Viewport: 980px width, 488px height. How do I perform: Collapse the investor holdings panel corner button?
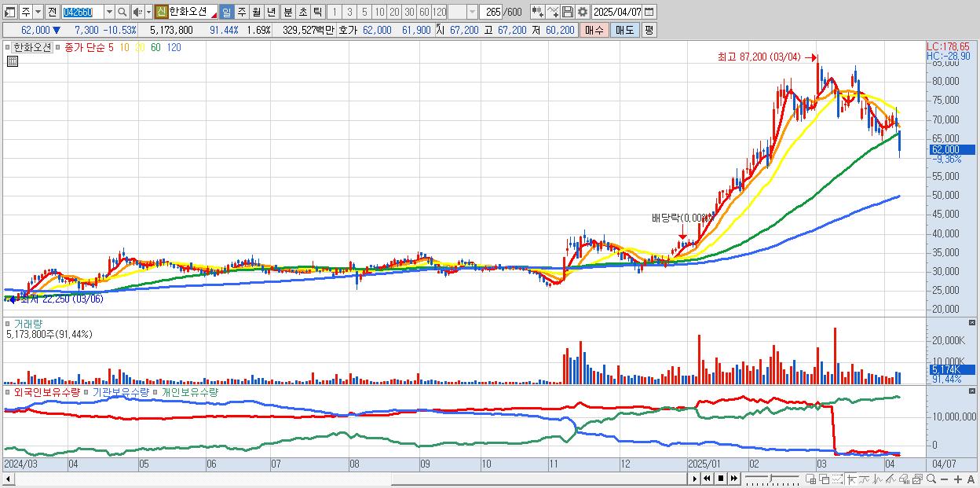click(973, 391)
